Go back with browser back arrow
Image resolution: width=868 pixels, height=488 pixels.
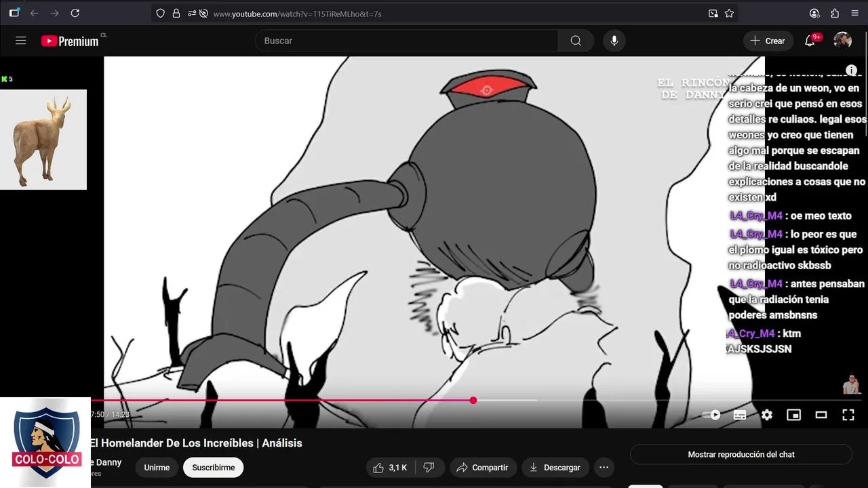[34, 13]
